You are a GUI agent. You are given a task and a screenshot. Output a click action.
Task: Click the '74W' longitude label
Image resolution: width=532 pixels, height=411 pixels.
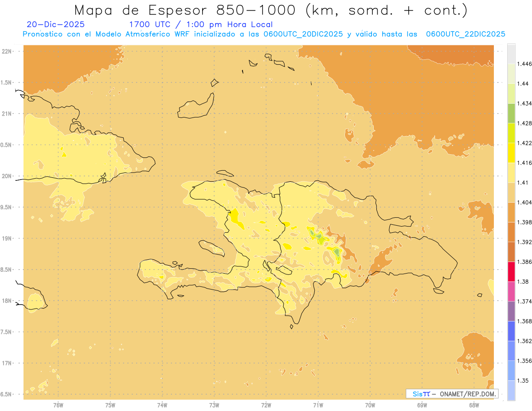pos(162,405)
